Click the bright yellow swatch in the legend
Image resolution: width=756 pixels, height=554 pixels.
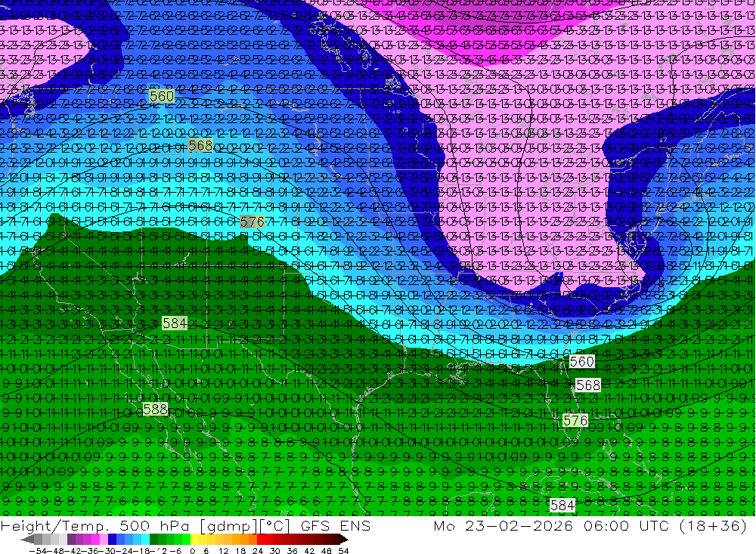[195, 540]
